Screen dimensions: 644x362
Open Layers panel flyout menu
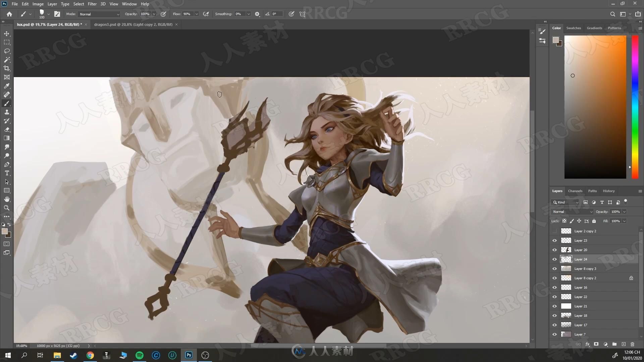[640, 191]
